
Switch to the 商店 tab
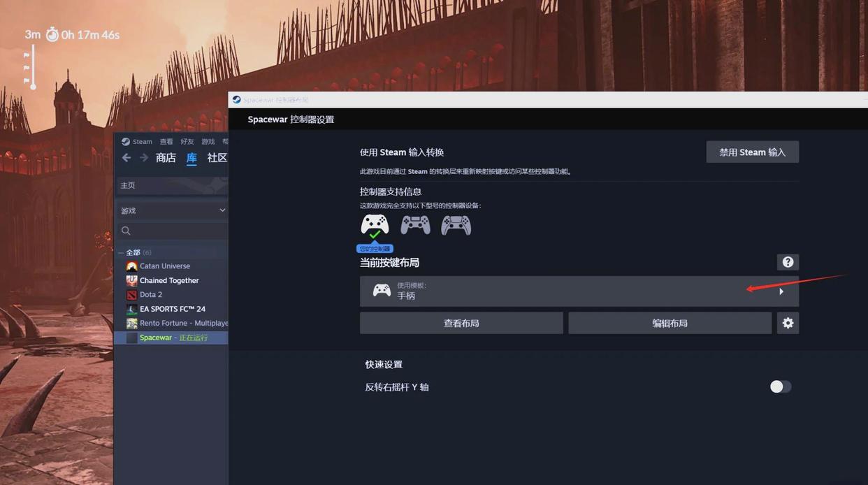[166, 158]
